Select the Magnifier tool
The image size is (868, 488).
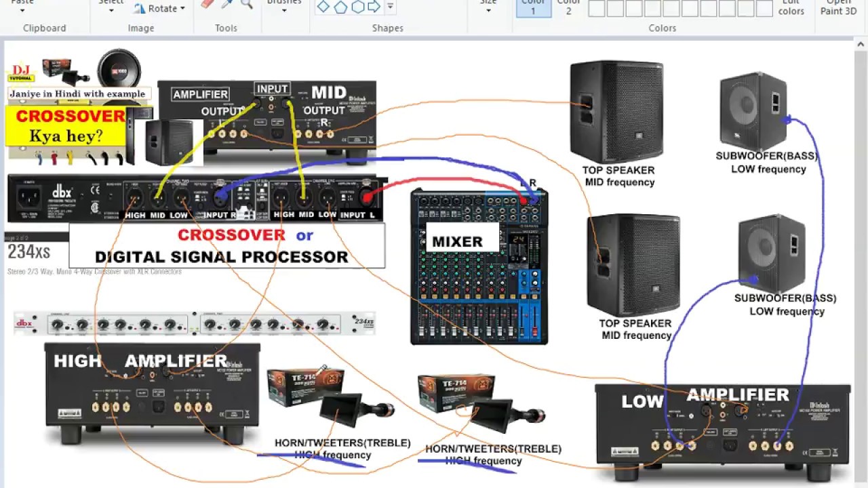point(246,3)
